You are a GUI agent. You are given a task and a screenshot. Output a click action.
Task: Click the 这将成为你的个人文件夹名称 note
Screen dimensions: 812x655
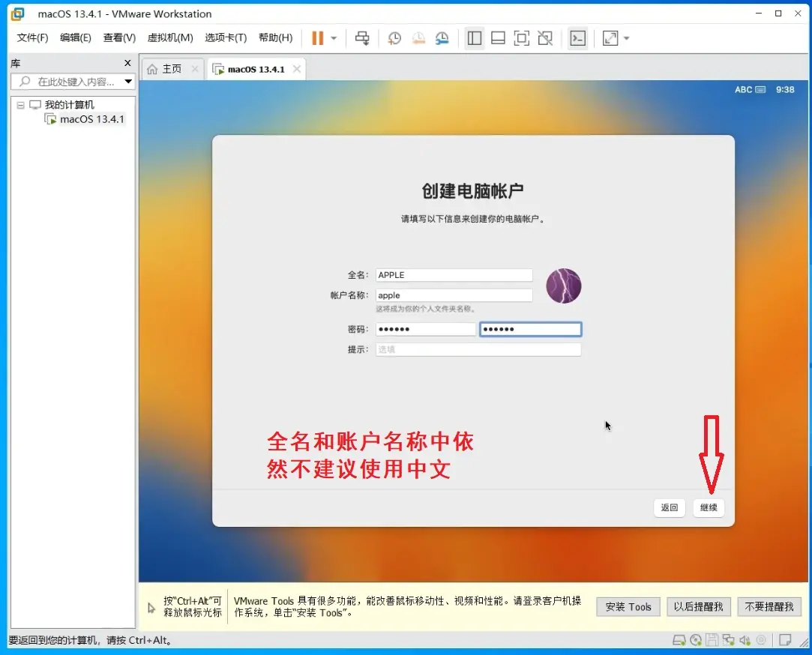pyautogui.click(x=426, y=309)
